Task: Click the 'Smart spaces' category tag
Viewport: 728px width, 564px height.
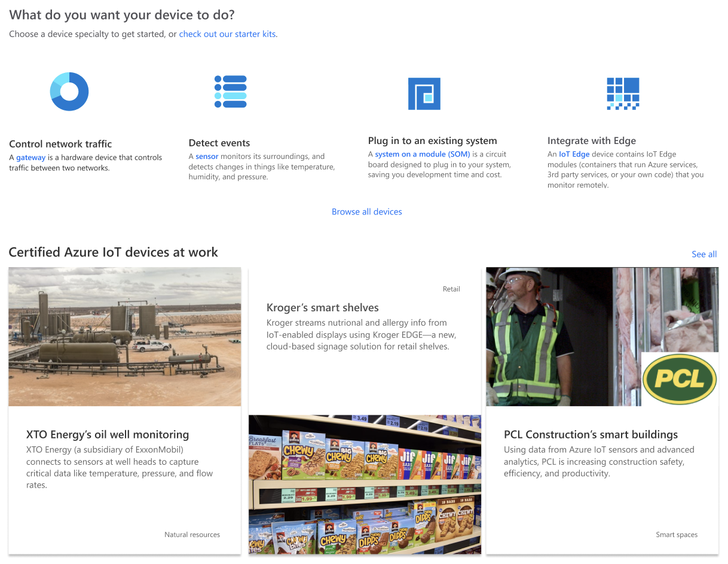Action: click(x=677, y=535)
